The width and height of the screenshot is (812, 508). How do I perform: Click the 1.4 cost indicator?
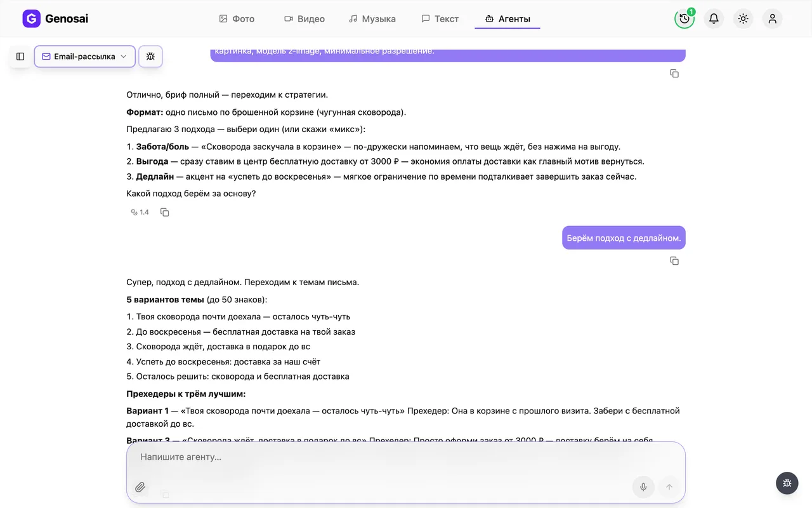pyautogui.click(x=140, y=212)
